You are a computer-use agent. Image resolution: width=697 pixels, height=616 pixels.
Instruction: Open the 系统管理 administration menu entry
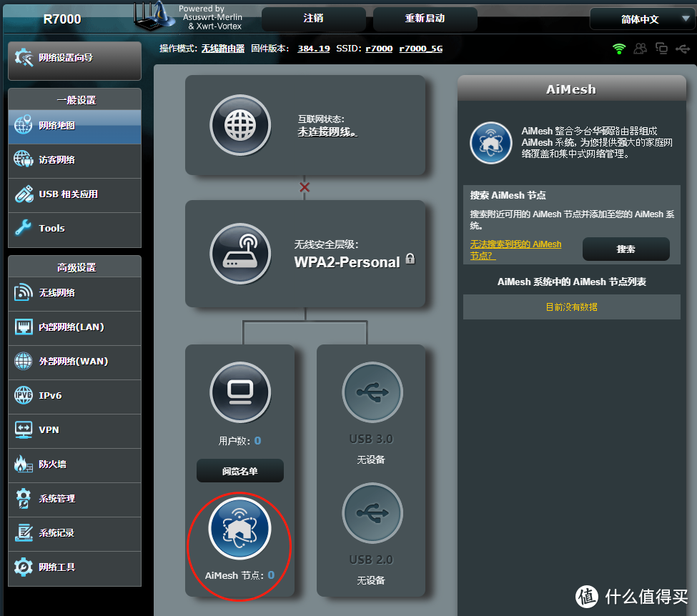click(24, 500)
